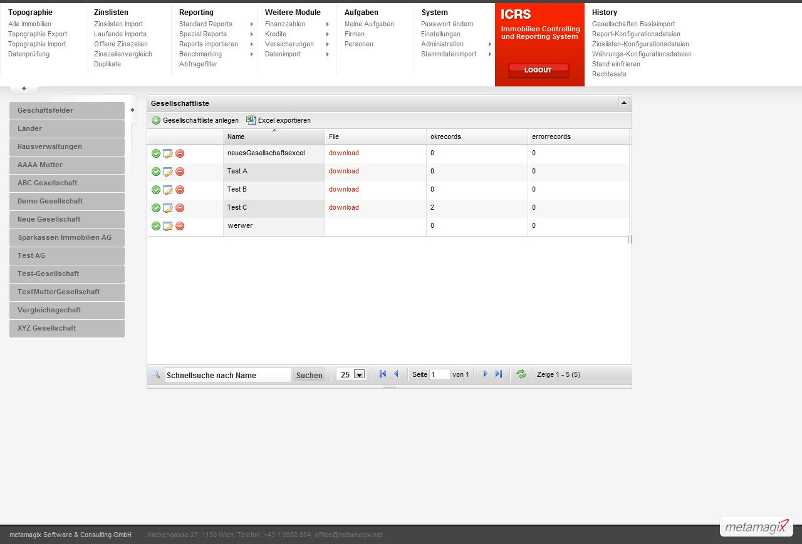Click the green check icon for Test C
The image size is (802, 544).
click(156, 208)
